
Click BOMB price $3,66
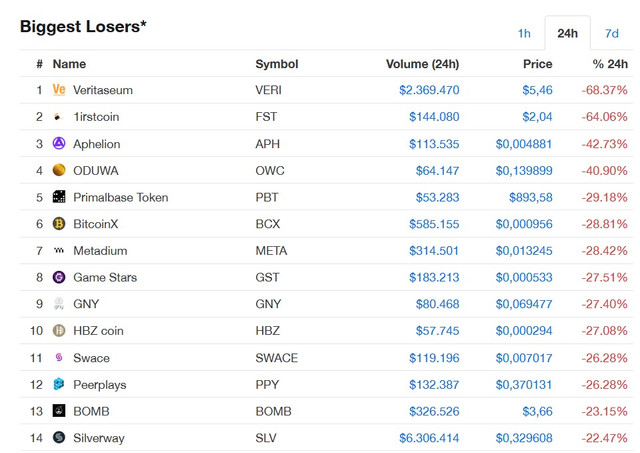pos(538,411)
